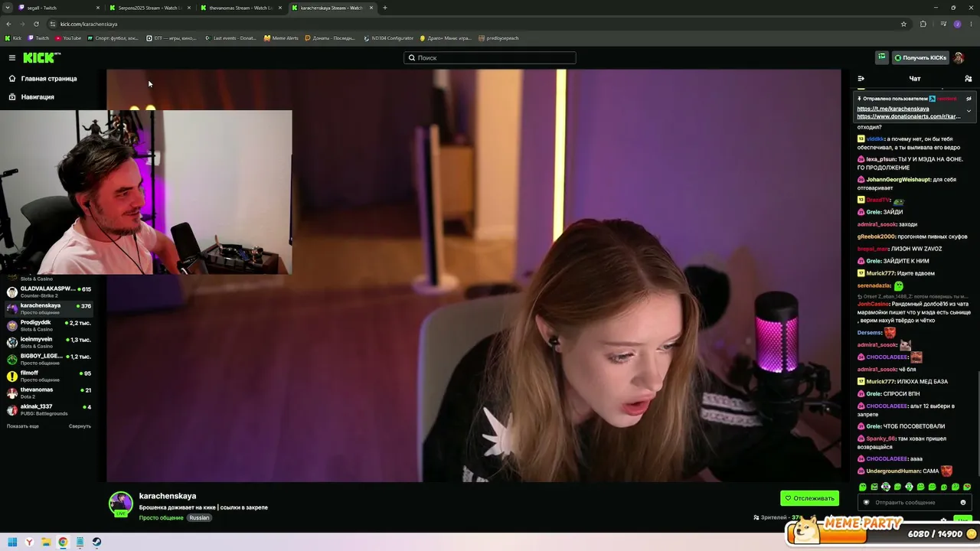Click the Получить KICKs button
980x551 pixels.
tap(919, 57)
